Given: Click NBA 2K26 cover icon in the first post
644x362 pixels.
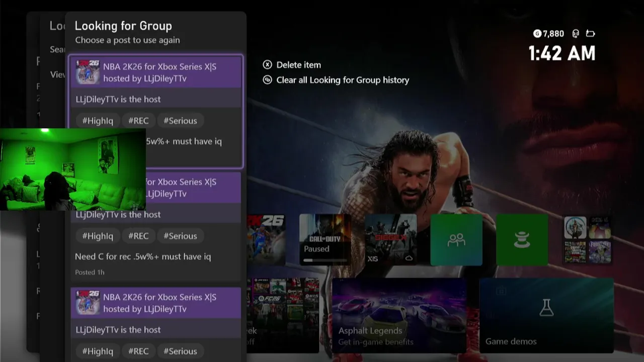Looking at the screenshot, I should coord(87,72).
